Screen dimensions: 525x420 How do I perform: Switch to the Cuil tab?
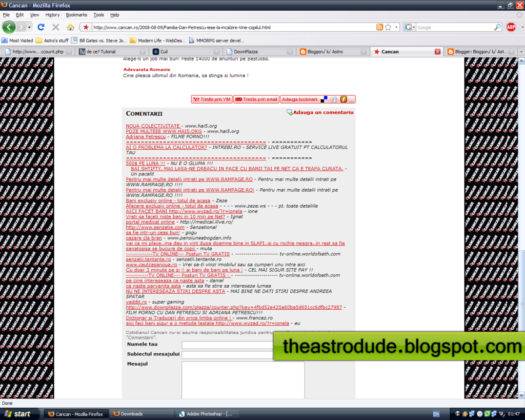186,52
